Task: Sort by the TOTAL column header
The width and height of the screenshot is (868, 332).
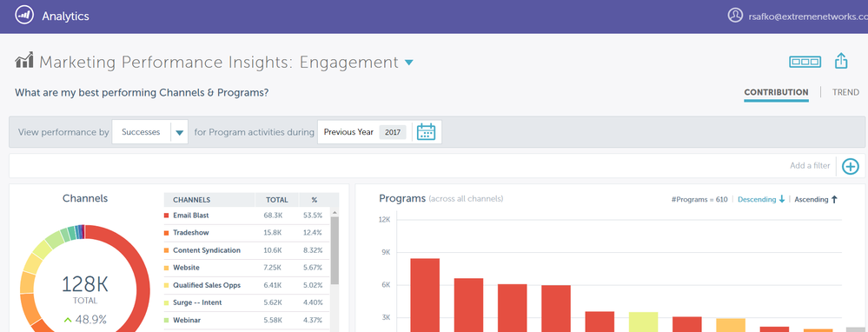Action: click(277, 200)
